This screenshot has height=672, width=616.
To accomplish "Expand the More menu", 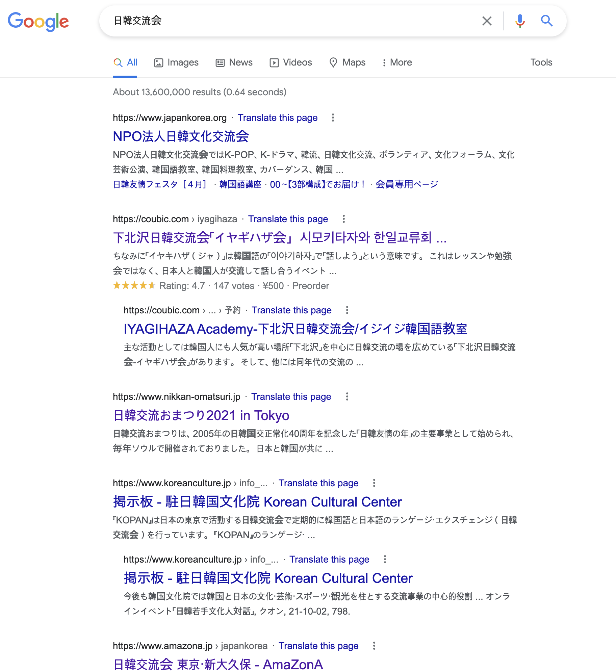I will 397,62.
